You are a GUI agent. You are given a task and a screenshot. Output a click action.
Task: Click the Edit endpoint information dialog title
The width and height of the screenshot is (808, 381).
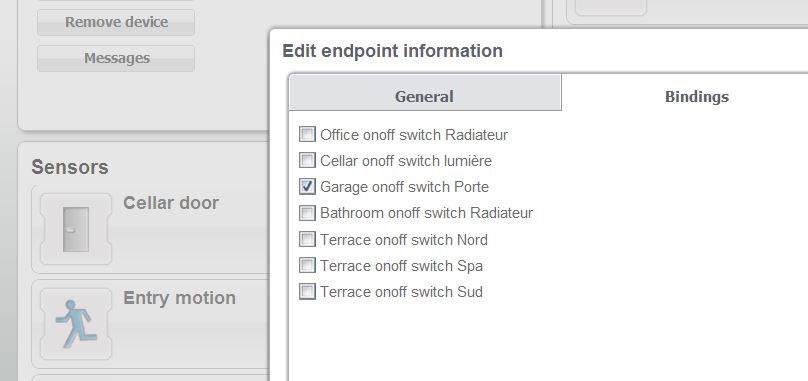click(392, 51)
